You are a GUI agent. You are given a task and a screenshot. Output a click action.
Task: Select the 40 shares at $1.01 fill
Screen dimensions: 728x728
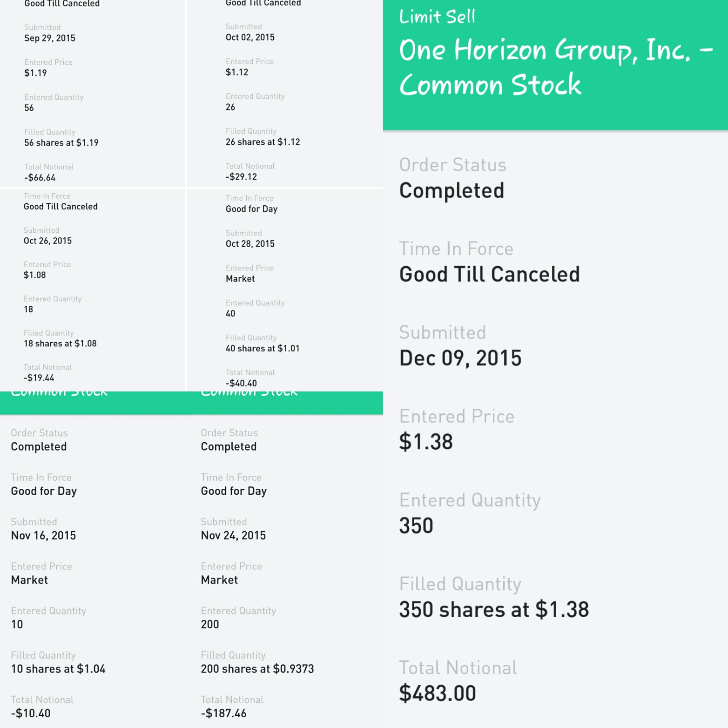coord(263,348)
